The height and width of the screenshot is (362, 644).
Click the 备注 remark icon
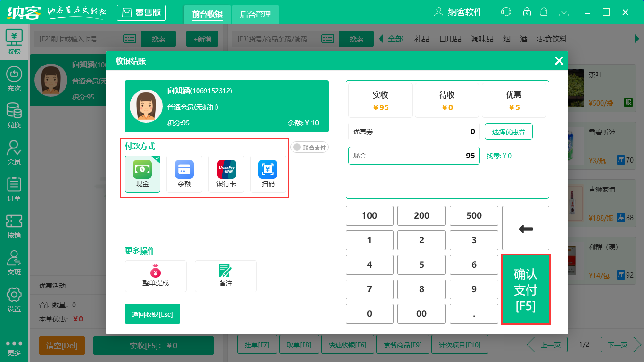point(226,276)
